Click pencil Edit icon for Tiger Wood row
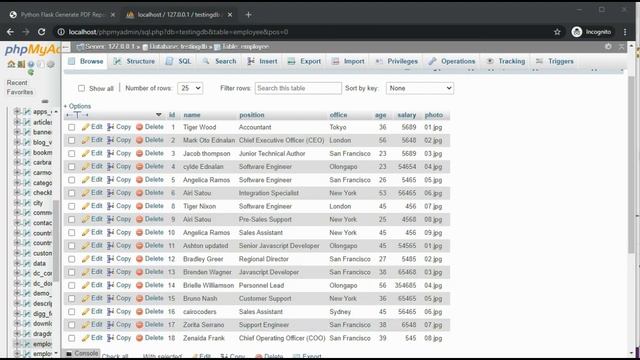The height and width of the screenshot is (360, 640). point(85,127)
